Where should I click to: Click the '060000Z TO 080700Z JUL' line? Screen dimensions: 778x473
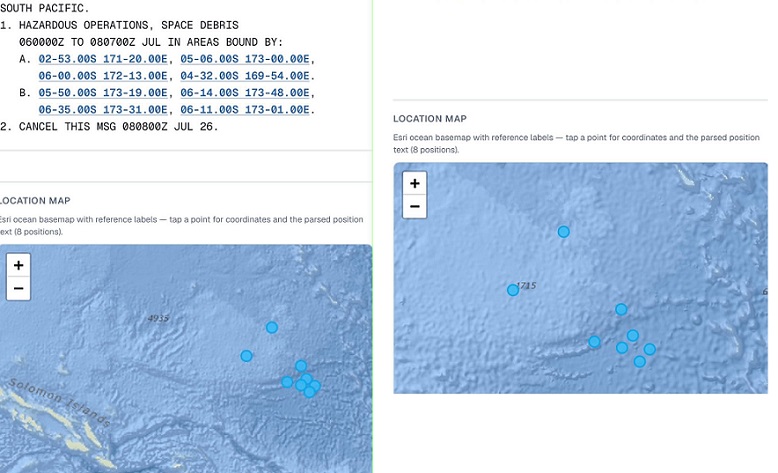point(151,42)
